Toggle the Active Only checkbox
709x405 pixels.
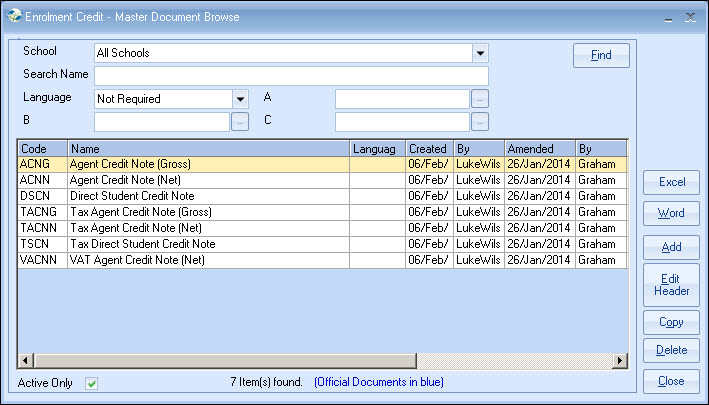[92, 383]
